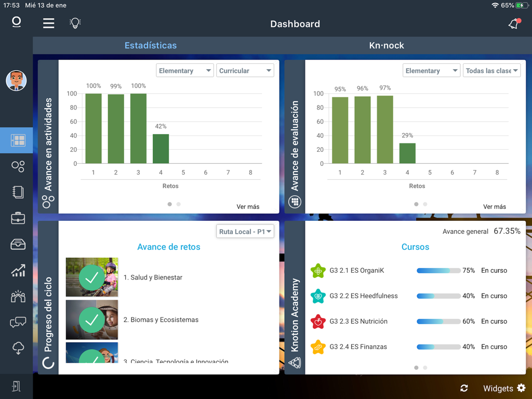Click the G3 2.1 ES OrganiK progress bar
Viewport: 532px width, 399px height.
(440, 270)
